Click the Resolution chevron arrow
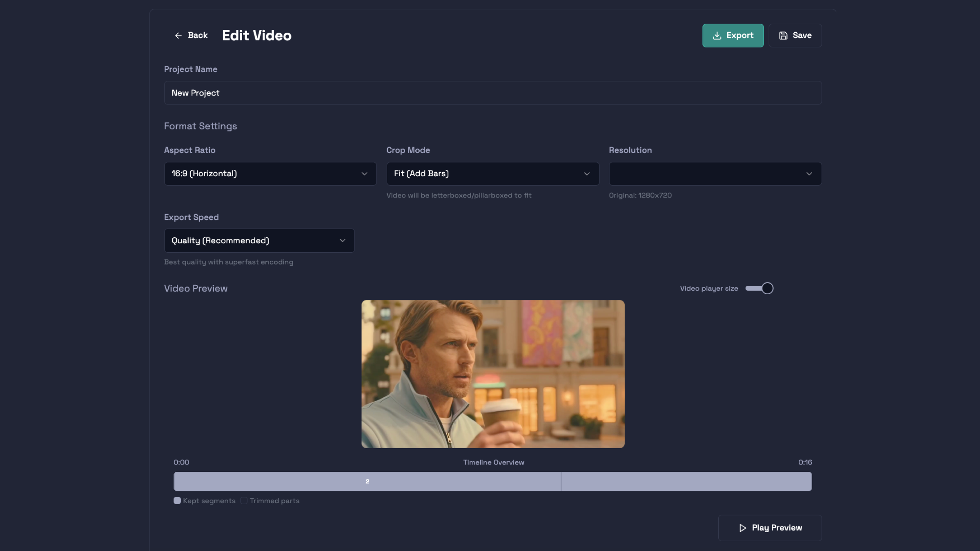Screen dimensions: 980x551 pyautogui.click(x=808, y=174)
